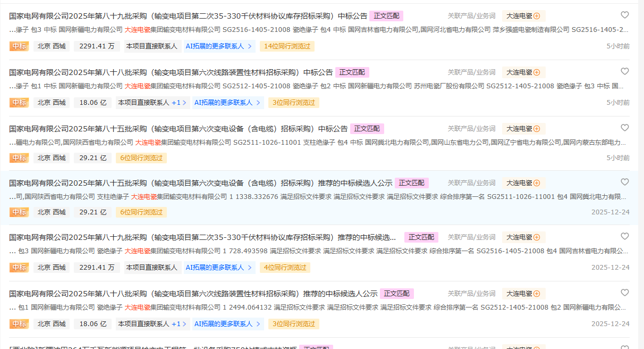Click summary text containing SG2511-1026-11001 支柱绝缘子 包4
This screenshot has height=349, width=644.
pyautogui.click(x=319, y=143)
